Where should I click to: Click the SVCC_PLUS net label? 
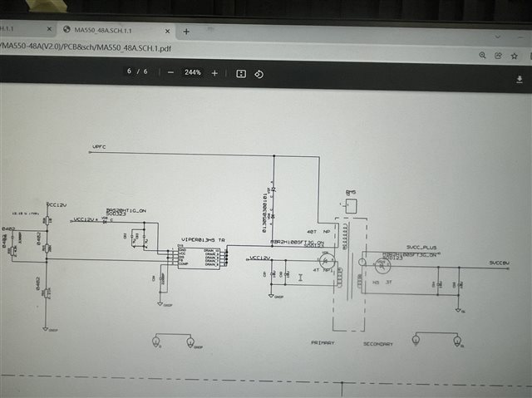click(x=421, y=247)
